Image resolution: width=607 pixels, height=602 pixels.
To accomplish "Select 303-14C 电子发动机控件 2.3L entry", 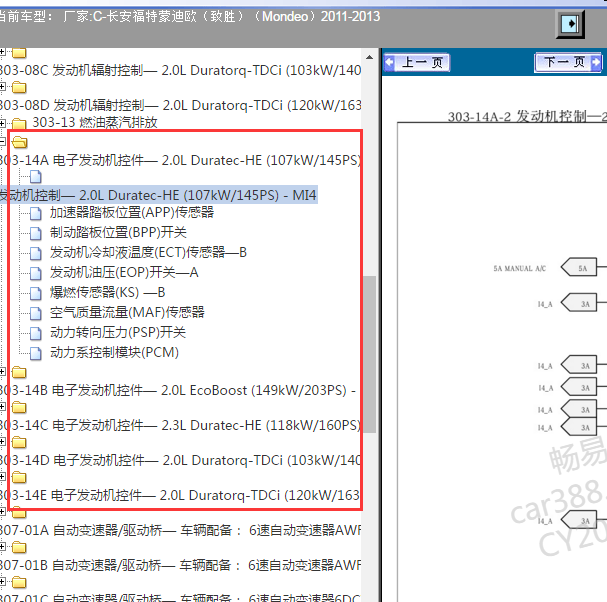I will click(180, 425).
